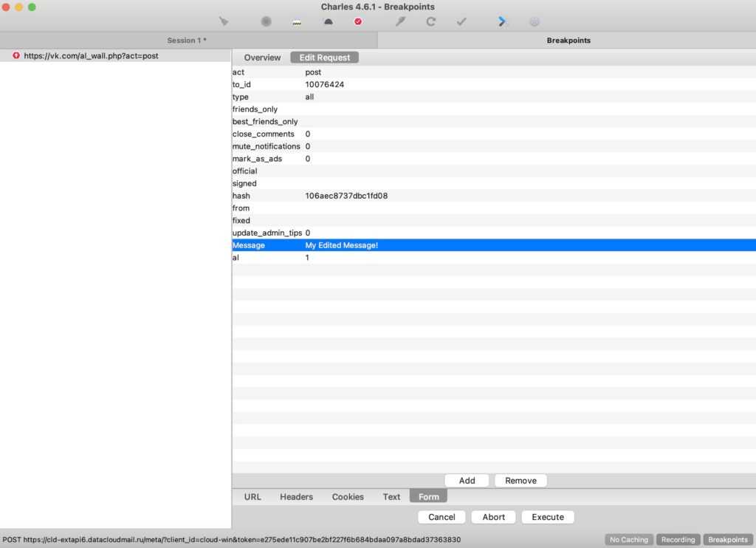Toggle recording with the round record icon
Screen dimensions: 756x548
(x=267, y=21)
